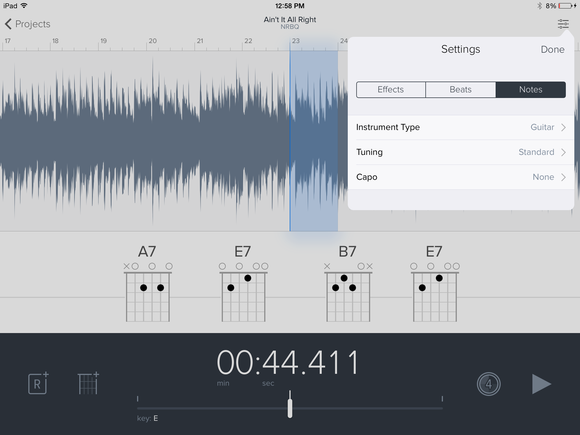Start playback with the play button
This screenshot has width=580, height=435.
[541, 384]
